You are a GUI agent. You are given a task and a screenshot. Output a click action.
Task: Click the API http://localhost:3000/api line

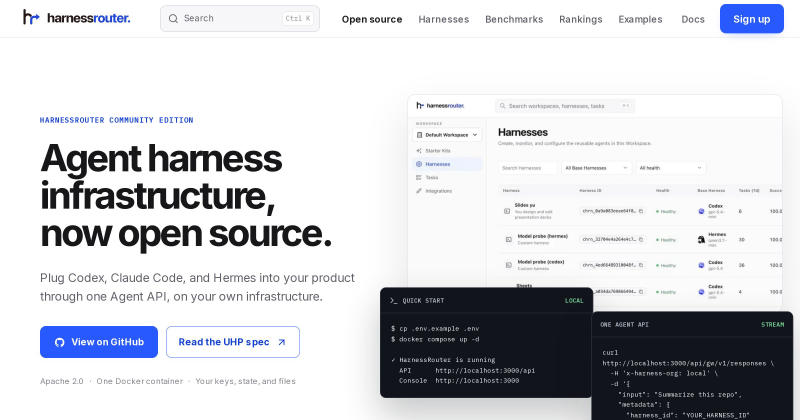coord(467,370)
